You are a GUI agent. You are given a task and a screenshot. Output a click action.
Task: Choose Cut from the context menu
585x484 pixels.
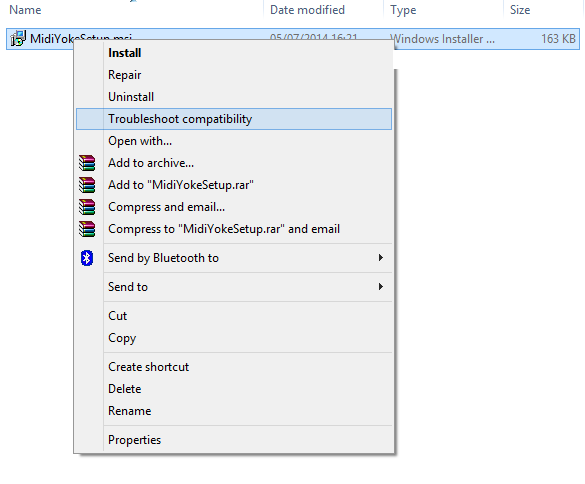click(x=234, y=316)
